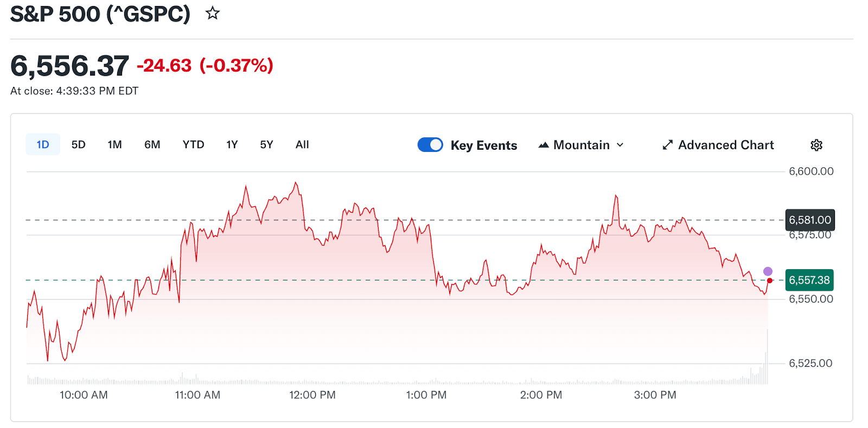Screen dimensions: 868x428
Task: View the 1Y chart range
Action: (232, 145)
